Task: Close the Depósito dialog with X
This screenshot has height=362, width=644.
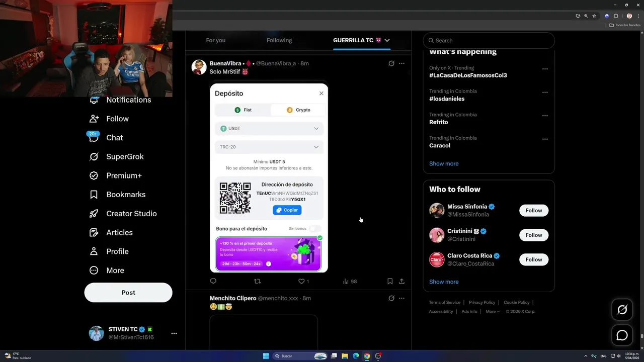Action: [321, 94]
